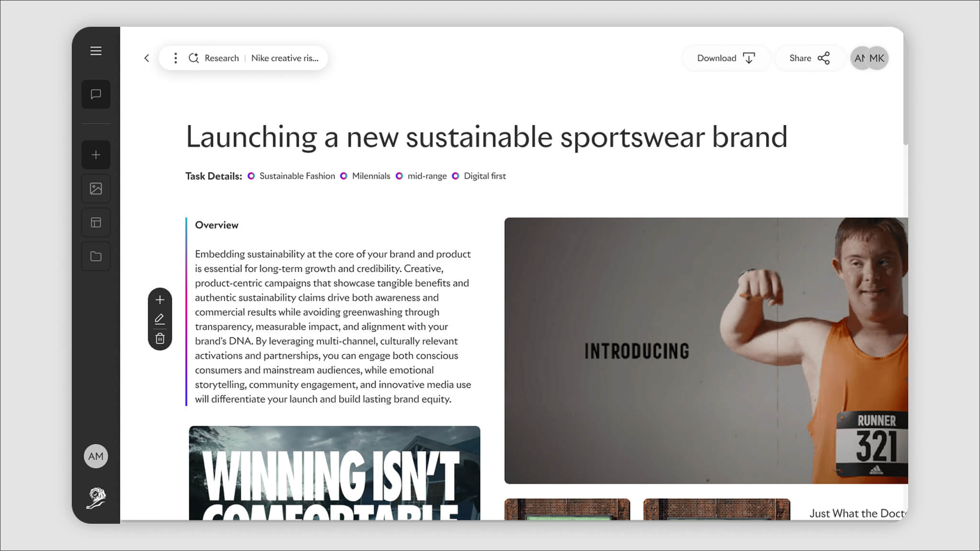This screenshot has height=551, width=980.
Task: Open the layout template sidebar icon
Action: pos(96,222)
